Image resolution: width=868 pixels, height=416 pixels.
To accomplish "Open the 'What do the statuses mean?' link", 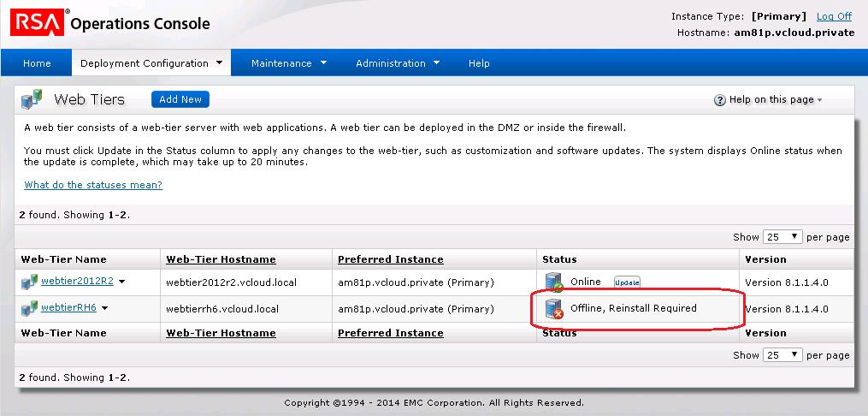I will tap(93, 185).
